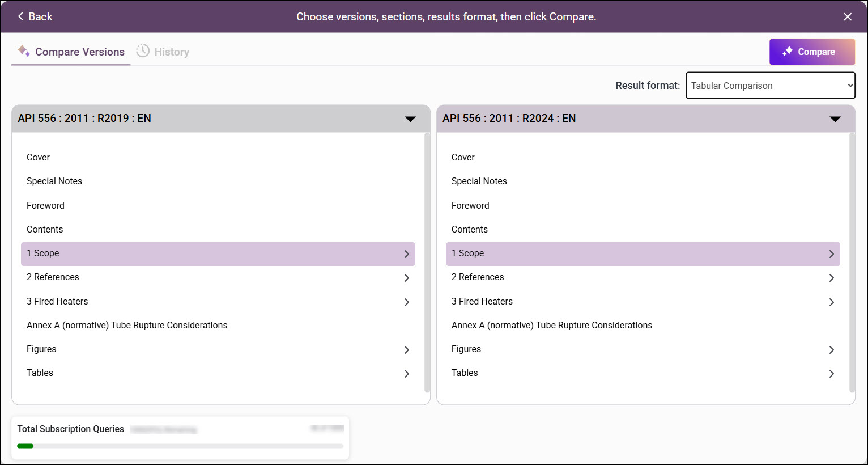
Task: Open the Result format dropdown
Action: (769, 86)
